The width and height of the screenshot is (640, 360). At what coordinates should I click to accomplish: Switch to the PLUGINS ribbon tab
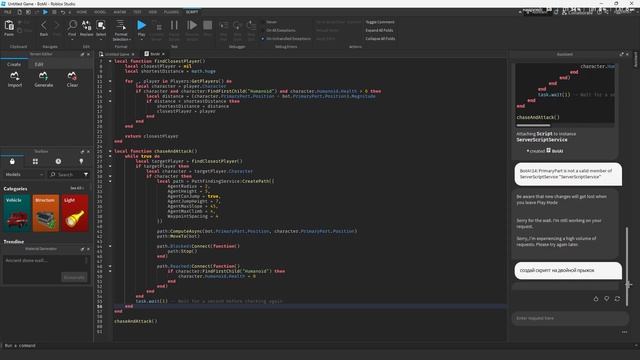tap(171, 12)
